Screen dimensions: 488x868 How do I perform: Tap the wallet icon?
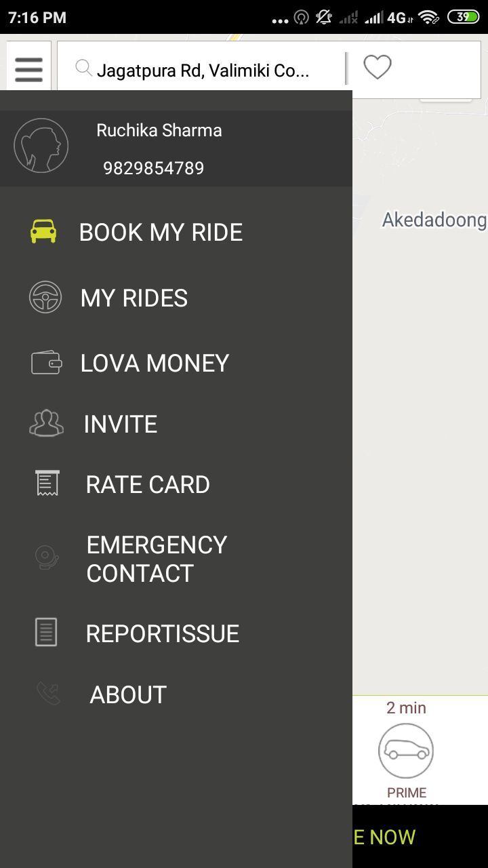click(x=46, y=363)
